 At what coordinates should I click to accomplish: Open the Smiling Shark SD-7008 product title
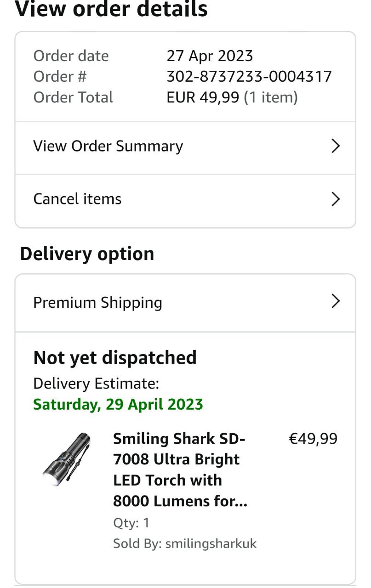[180, 469]
